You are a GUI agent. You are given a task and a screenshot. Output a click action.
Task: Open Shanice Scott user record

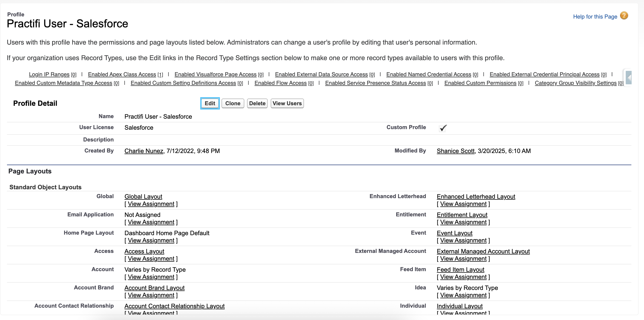456,151
